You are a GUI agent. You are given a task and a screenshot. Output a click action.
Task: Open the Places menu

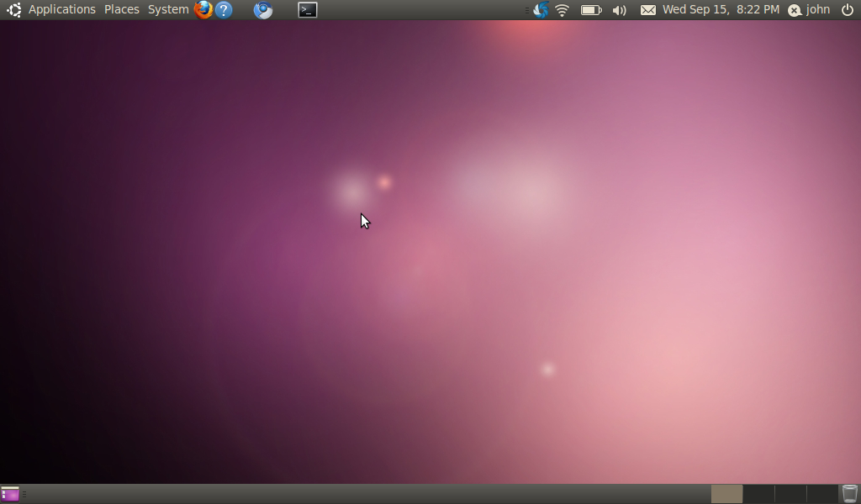[122, 10]
